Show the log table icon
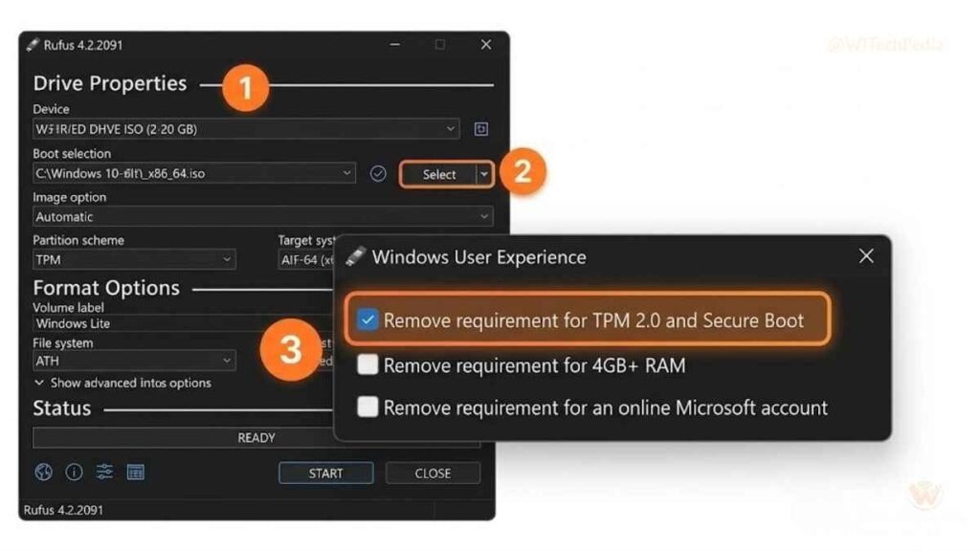Viewport: 980px width, 551px height. coord(135,473)
